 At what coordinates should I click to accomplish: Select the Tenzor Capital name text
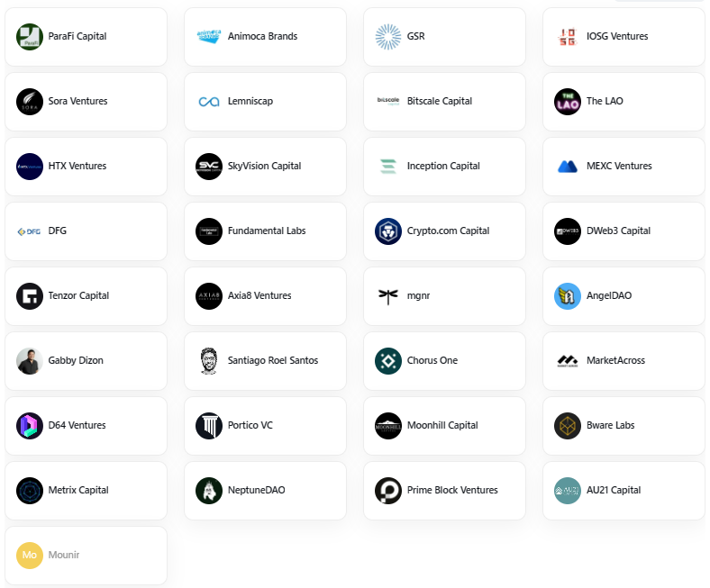(78, 295)
